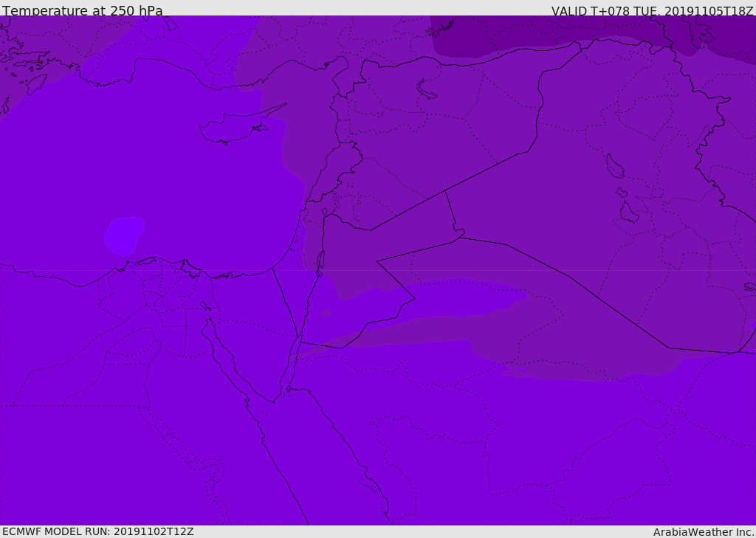Click the light purple temperature pocket in the Mediterranean
Screen dimensions: 756x538
[x=124, y=235]
